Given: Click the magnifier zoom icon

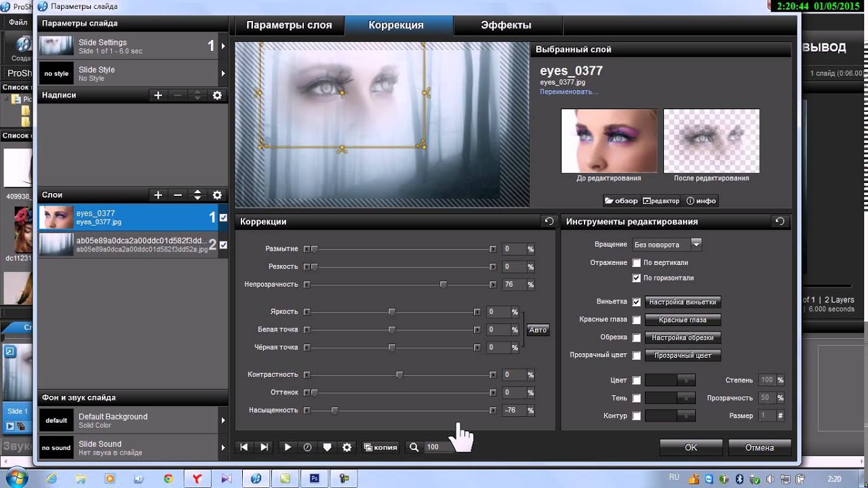Looking at the screenshot, I should 414,447.
